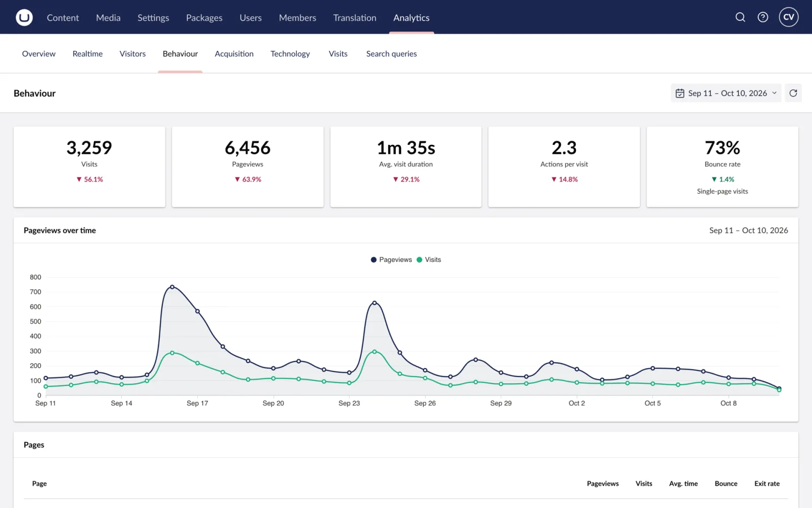Click the calendar icon in the date picker

(680, 93)
